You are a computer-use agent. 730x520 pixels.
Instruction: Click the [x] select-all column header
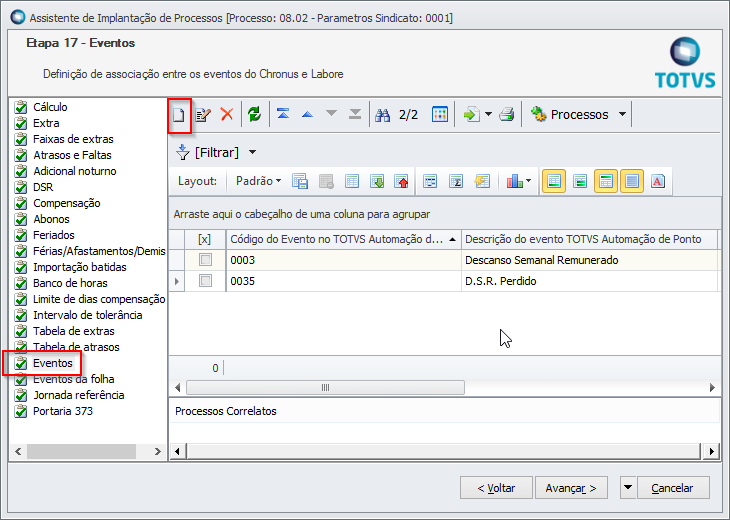coord(205,239)
